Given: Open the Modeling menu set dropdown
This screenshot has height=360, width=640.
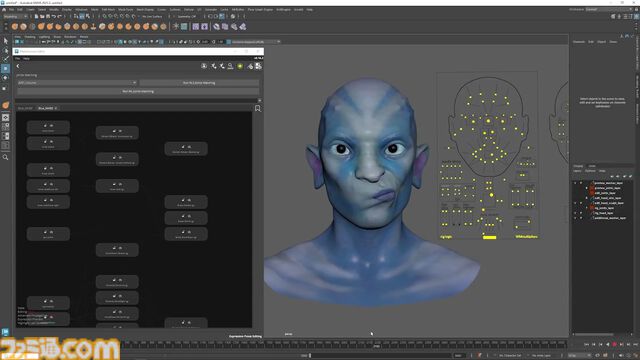Looking at the screenshot, I should pos(15,16).
